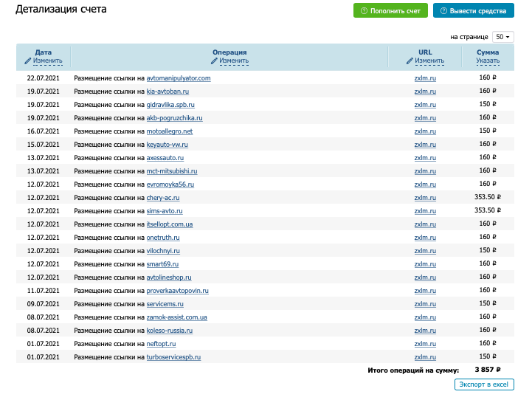Open koleso-russia.ru link
Image resolution: width=532 pixels, height=414 pixels.
click(x=169, y=331)
